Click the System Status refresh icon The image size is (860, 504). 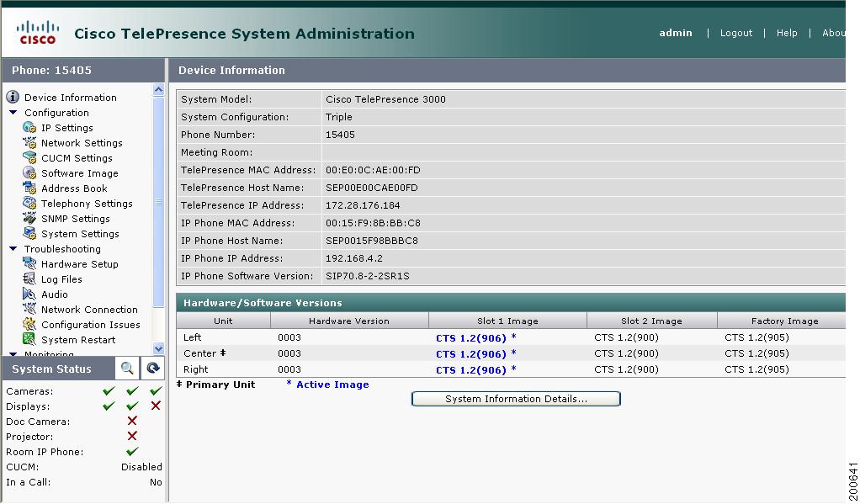[x=153, y=368]
